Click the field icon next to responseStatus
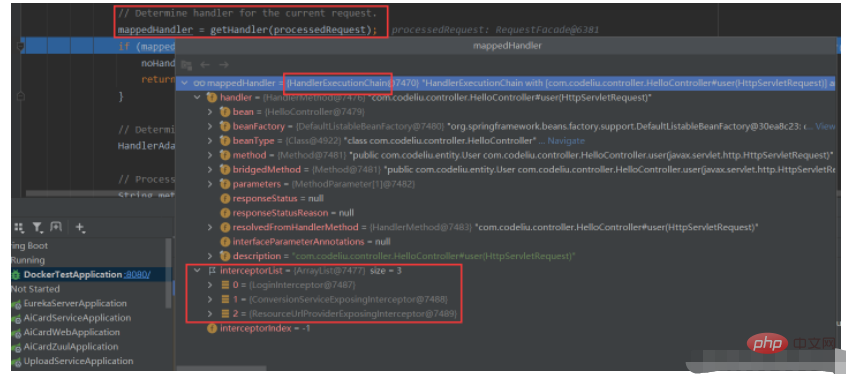846x376 pixels. [225, 199]
